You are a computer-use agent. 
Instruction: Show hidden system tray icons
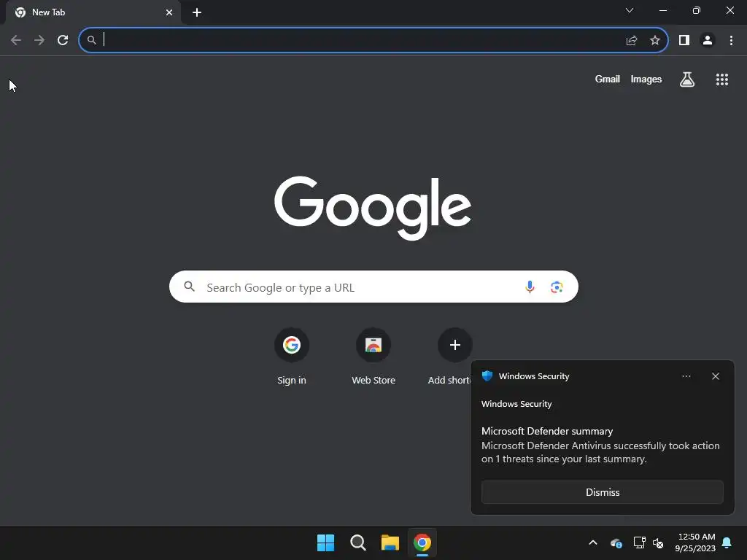pyautogui.click(x=593, y=542)
